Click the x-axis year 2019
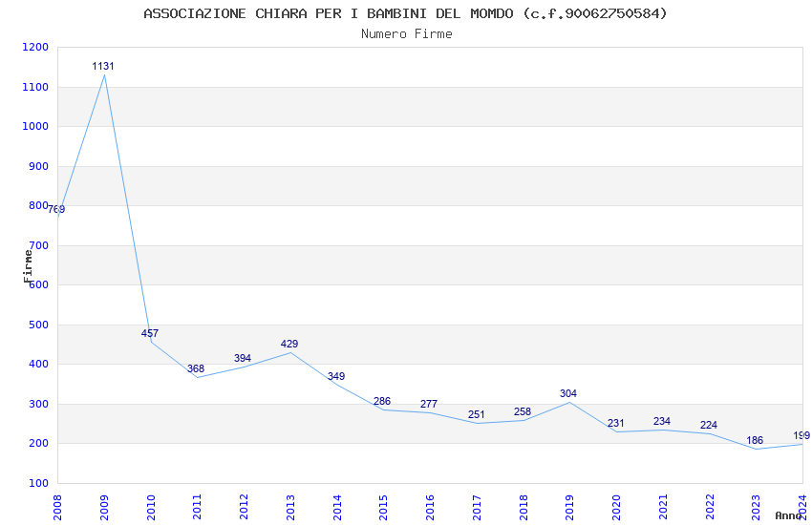 pos(570,507)
